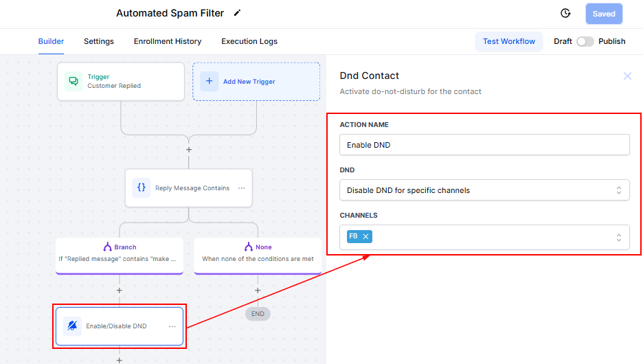Toggle the Draft/Publish switch
The height and width of the screenshot is (364, 643).
tap(585, 41)
